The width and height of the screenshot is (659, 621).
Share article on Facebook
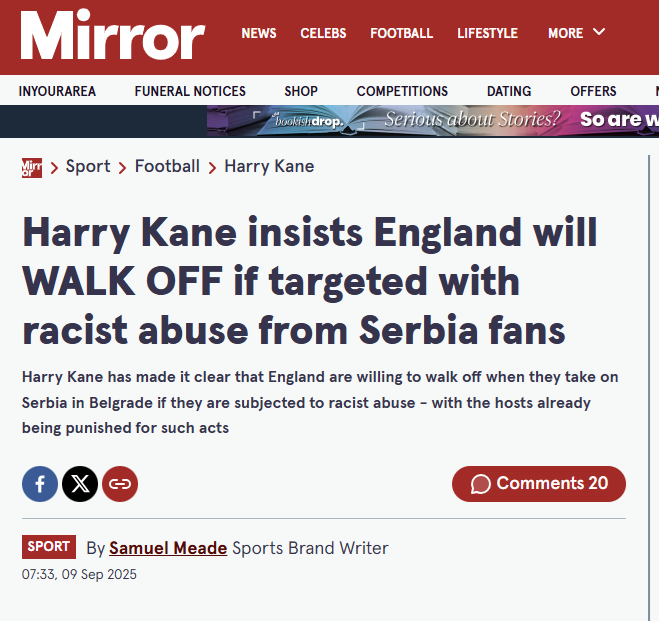click(x=40, y=484)
